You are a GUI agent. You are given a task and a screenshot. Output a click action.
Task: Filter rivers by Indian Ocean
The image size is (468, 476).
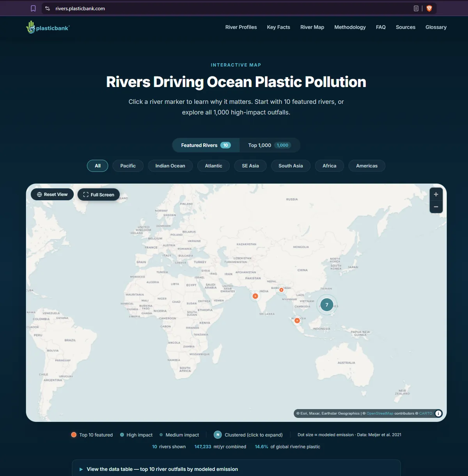pos(170,166)
